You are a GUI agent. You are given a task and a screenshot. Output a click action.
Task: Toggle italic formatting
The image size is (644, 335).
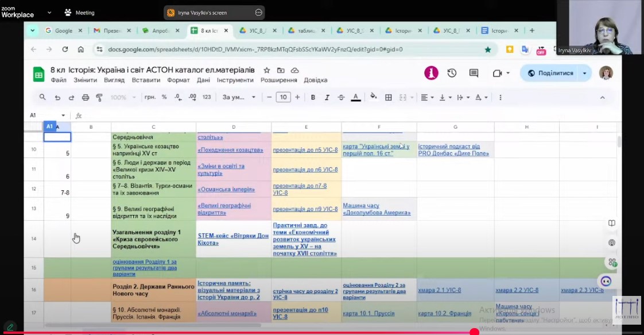(327, 98)
